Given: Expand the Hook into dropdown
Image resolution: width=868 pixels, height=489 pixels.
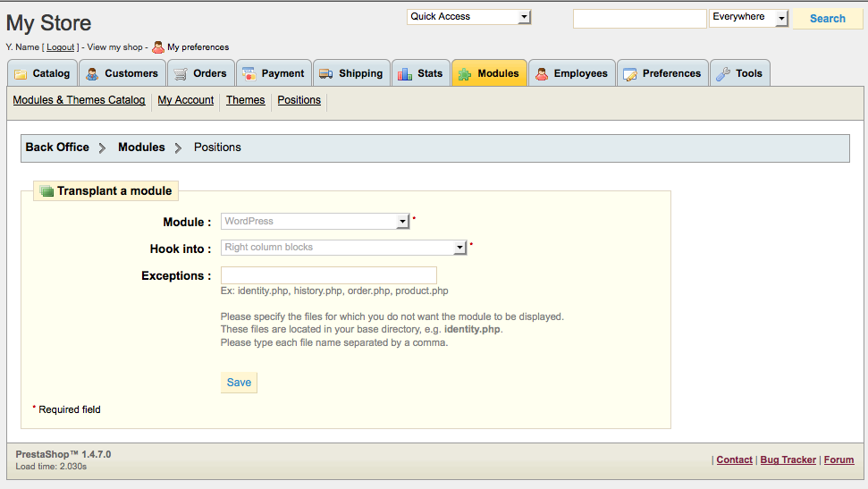Looking at the screenshot, I should tap(344, 248).
